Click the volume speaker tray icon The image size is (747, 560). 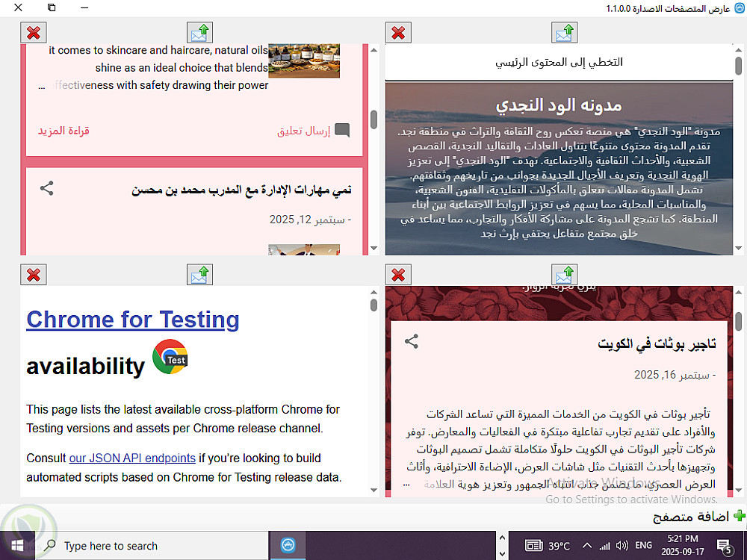coord(622,546)
